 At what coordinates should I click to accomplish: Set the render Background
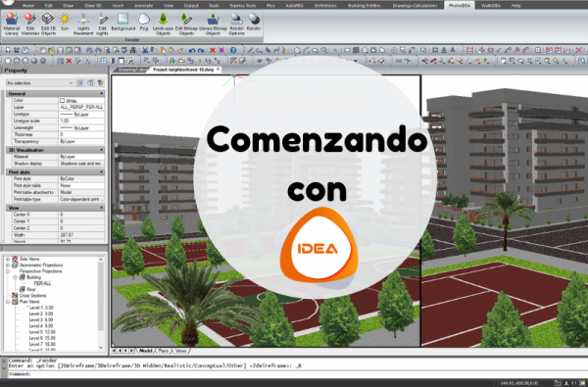(x=123, y=22)
